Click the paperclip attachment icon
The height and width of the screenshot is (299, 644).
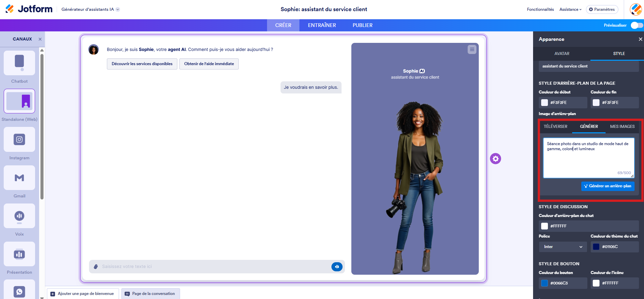pos(96,267)
